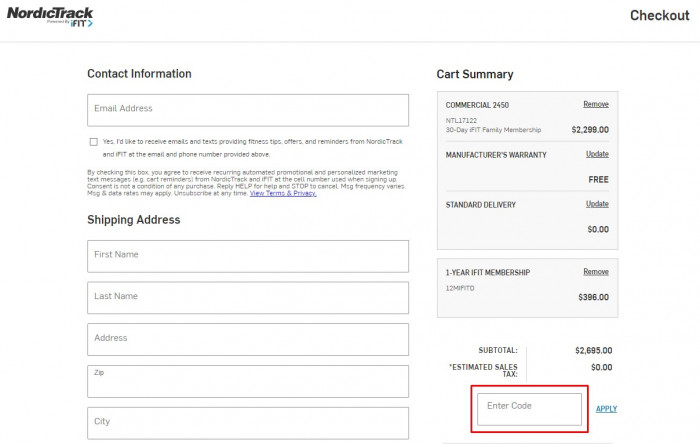Click the Contact Information heading
The width and height of the screenshot is (700, 444).
139,74
